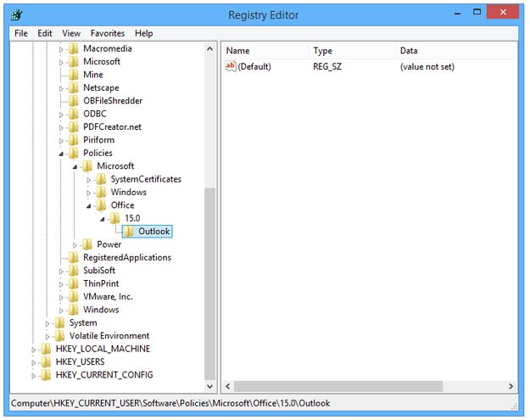Click the SystemCertificates folder icon
This screenshot has width=530, height=420.
(101, 179)
